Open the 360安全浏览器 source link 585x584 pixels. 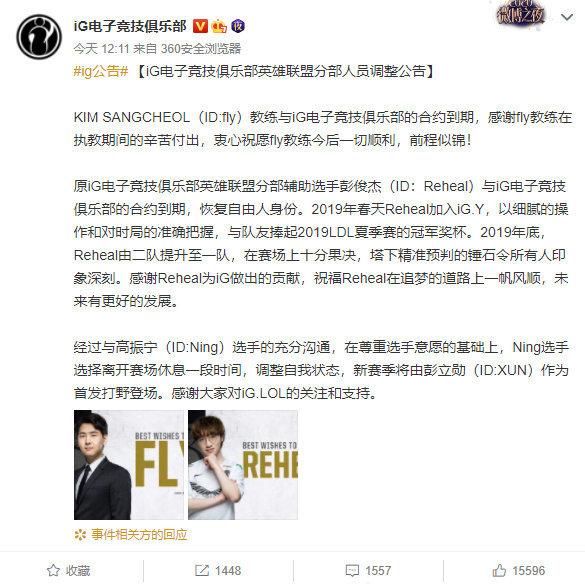click(x=201, y=49)
